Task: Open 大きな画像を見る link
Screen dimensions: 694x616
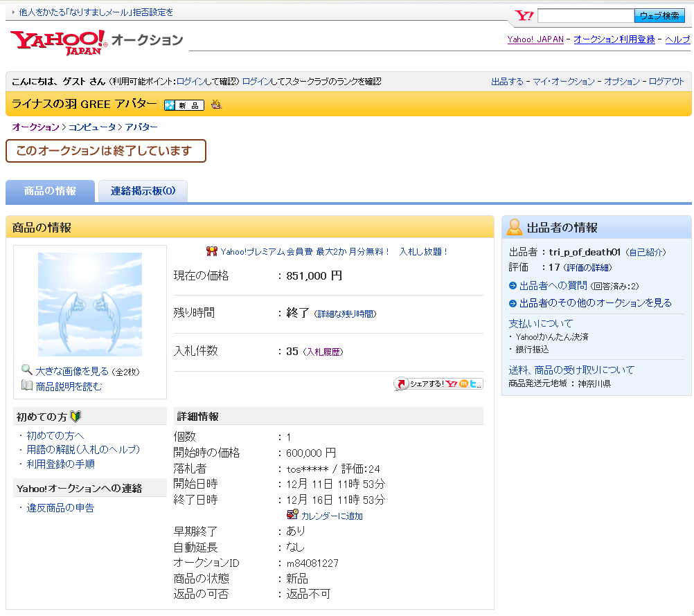Action: point(72,372)
